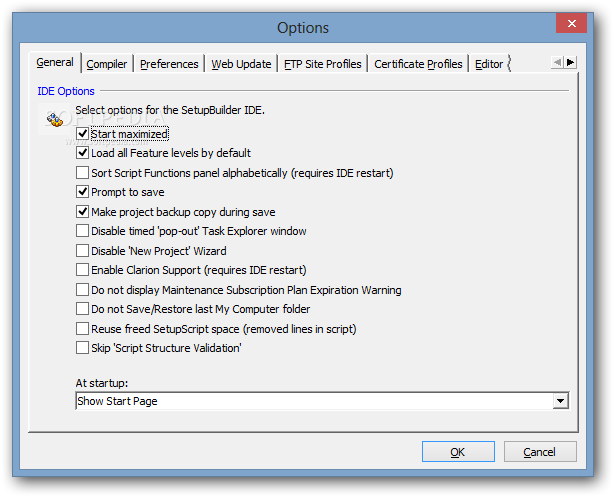The height and width of the screenshot is (497, 614).
Task: Open the Web Update tab
Action: pos(241,64)
